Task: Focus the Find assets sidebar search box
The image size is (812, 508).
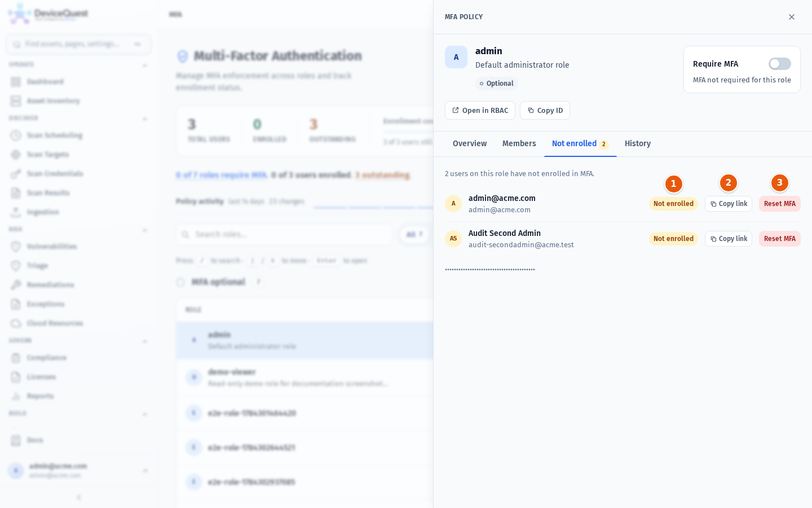Action: click(x=78, y=44)
